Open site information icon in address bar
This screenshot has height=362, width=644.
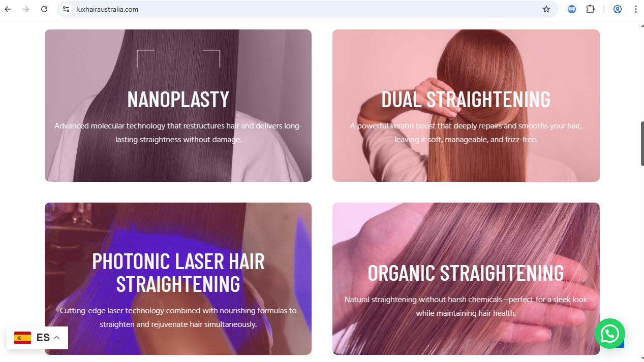(66, 9)
